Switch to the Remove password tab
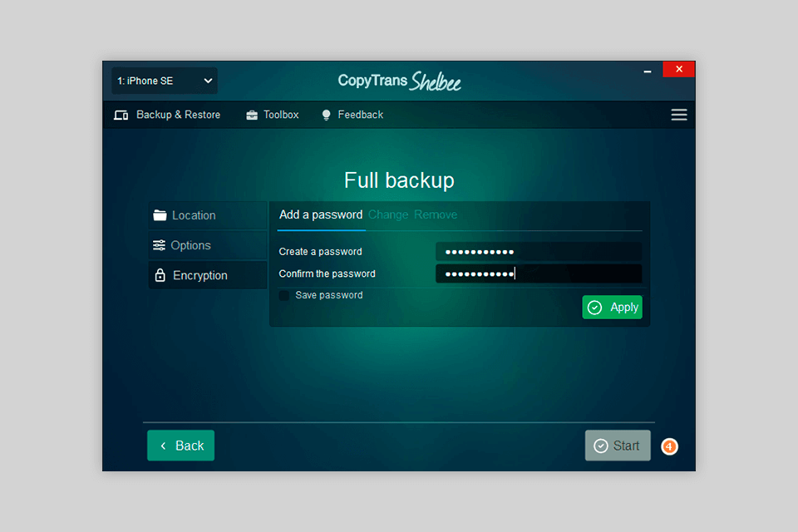 click(x=436, y=214)
